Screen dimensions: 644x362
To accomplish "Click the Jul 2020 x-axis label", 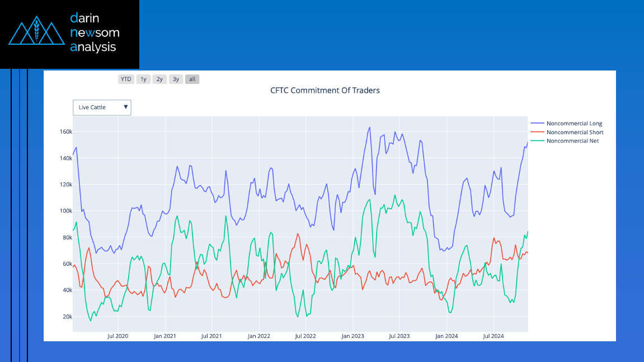I will (117, 336).
